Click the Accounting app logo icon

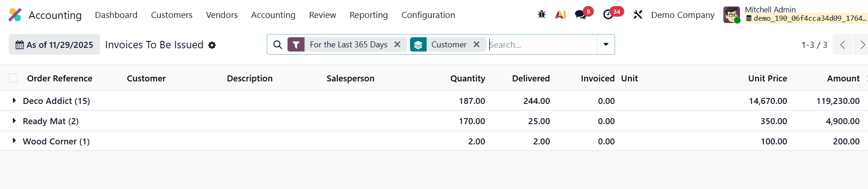tap(15, 15)
